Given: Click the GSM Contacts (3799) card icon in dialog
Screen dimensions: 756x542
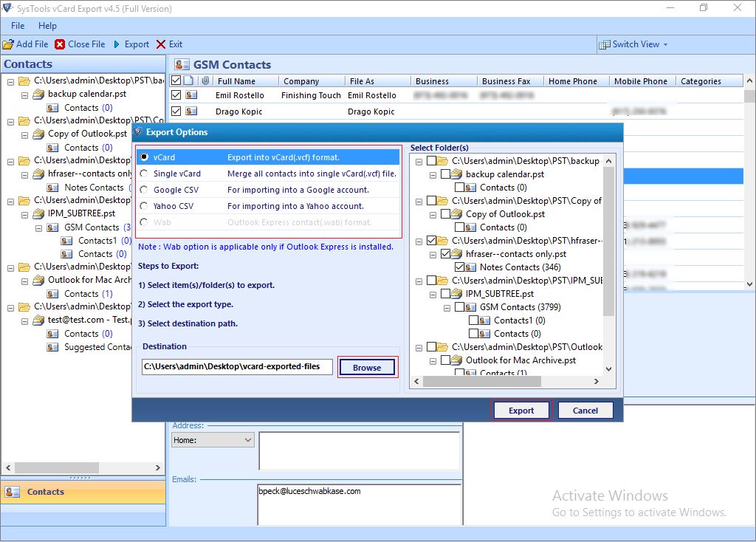Looking at the screenshot, I should coord(470,307).
